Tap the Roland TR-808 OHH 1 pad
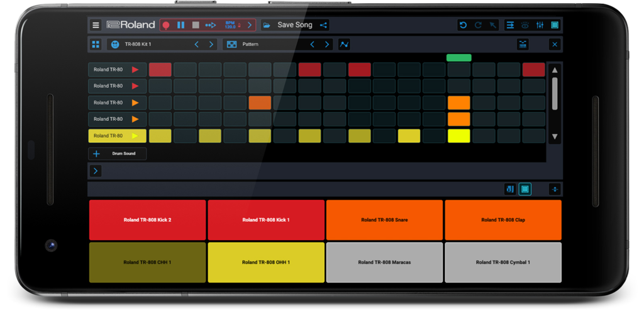The width and height of the screenshot is (644, 311). 266,263
